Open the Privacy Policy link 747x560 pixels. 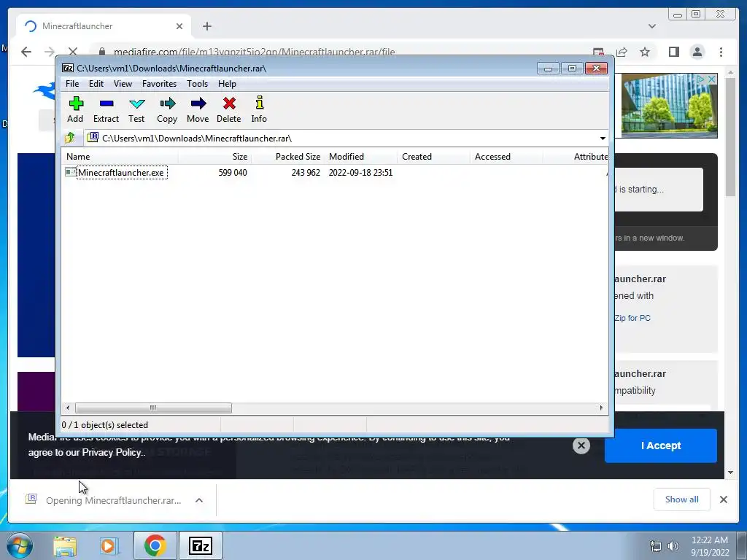tap(112, 453)
